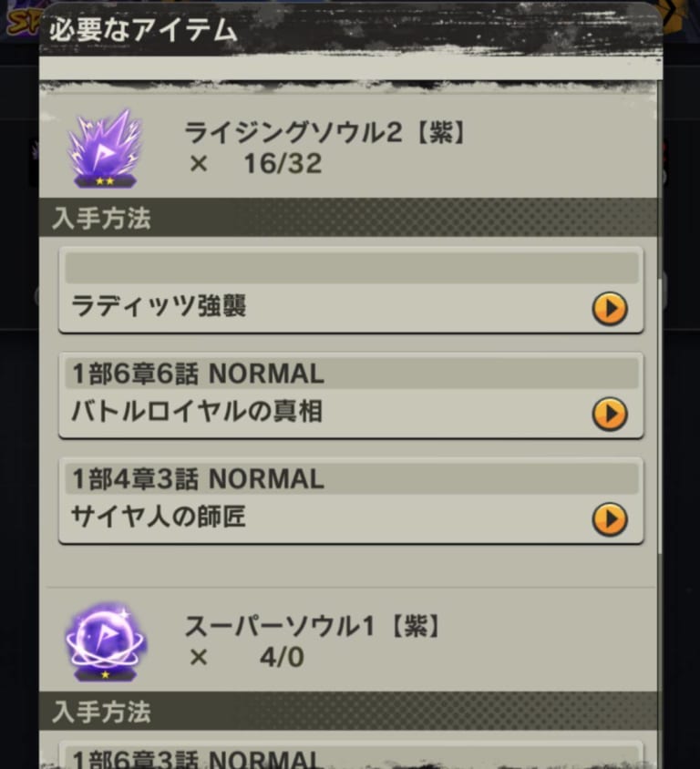Open the 1部6章3話 NORMAL entry at bottom
This screenshot has width=700, height=769.
[x=351, y=755]
